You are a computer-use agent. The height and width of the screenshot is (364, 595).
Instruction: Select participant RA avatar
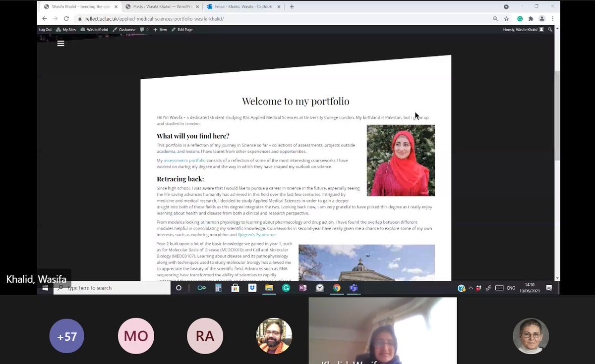pyautogui.click(x=205, y=336)
